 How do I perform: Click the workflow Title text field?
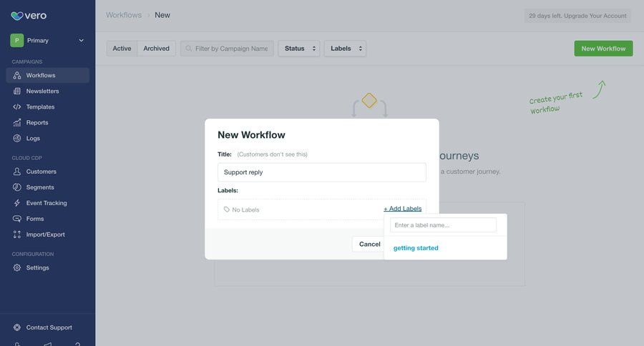point(321,172)
